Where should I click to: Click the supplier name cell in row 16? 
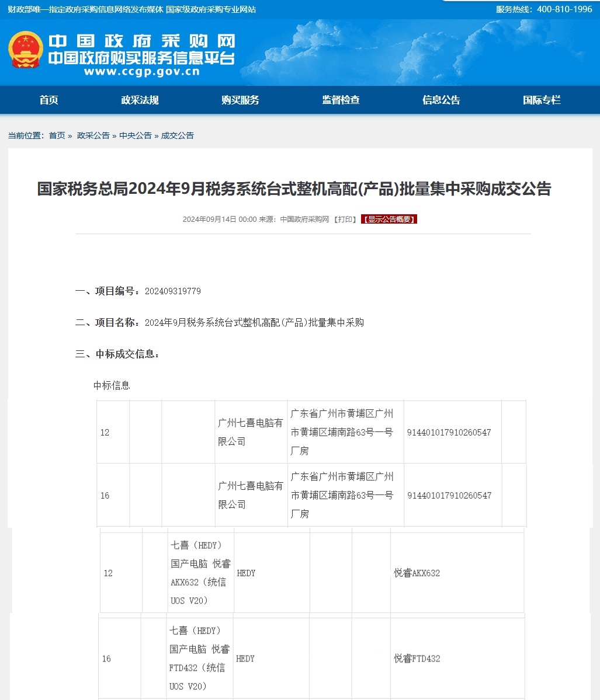pos(251,495)
